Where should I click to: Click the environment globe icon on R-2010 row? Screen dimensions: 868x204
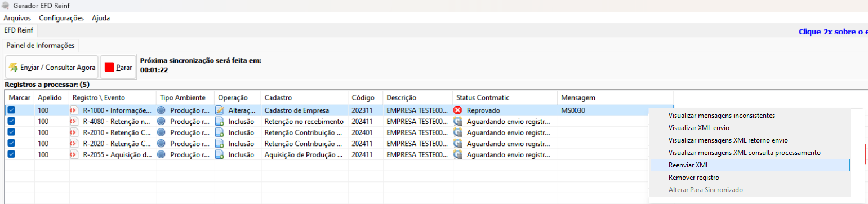pos(162,132)
